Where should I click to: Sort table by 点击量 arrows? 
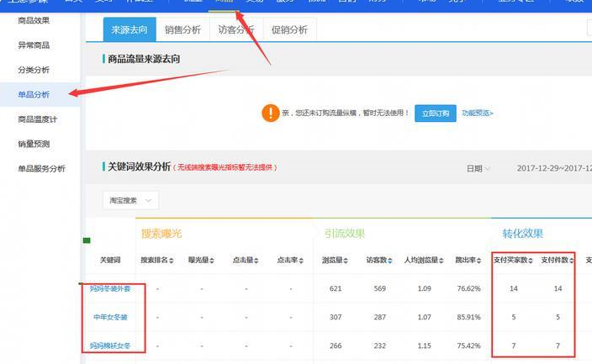(x=256, y=261)
